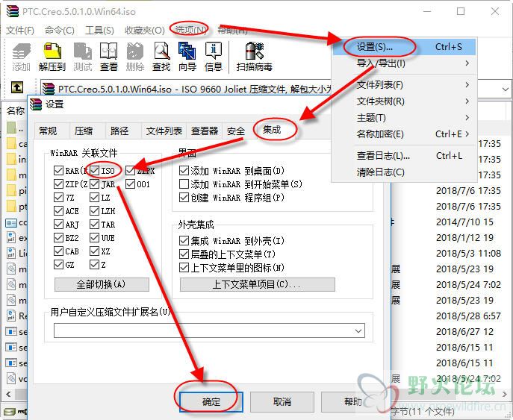Click the 2018/5/28 6:57 date entry

(468, 316)
